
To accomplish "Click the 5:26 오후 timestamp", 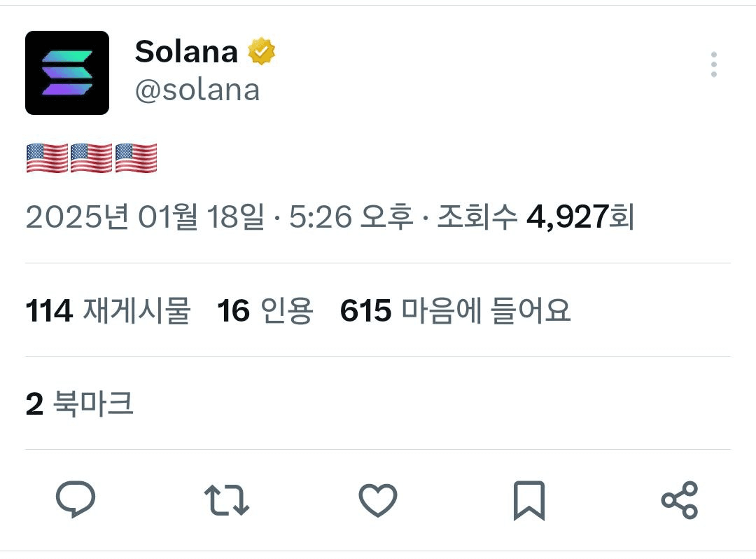I will (351, 216).
